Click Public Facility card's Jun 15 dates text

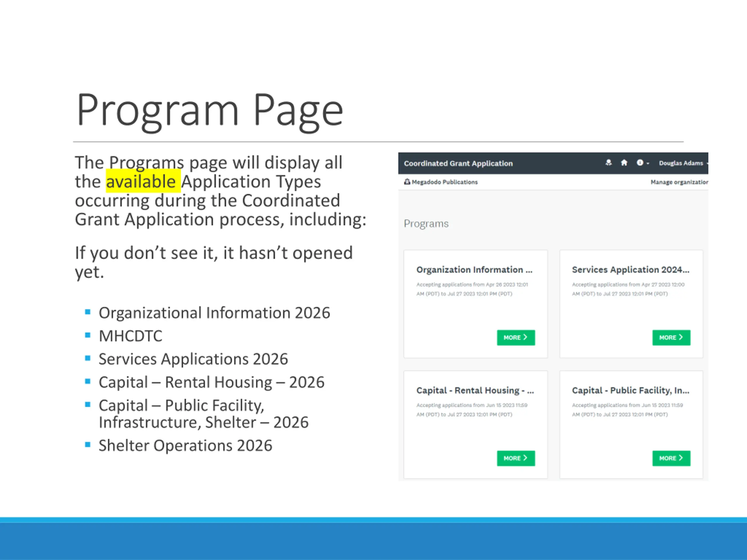click(627, 410)
